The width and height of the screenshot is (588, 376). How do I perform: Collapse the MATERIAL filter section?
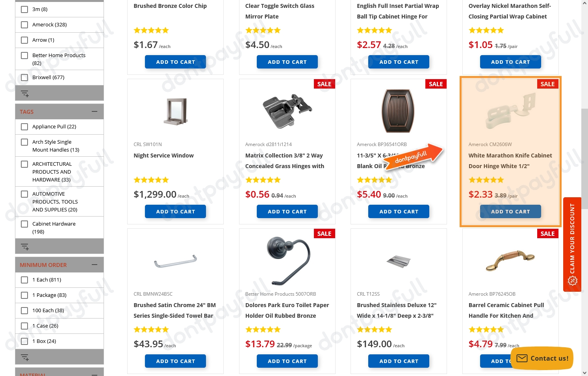(x=95, y=374)
